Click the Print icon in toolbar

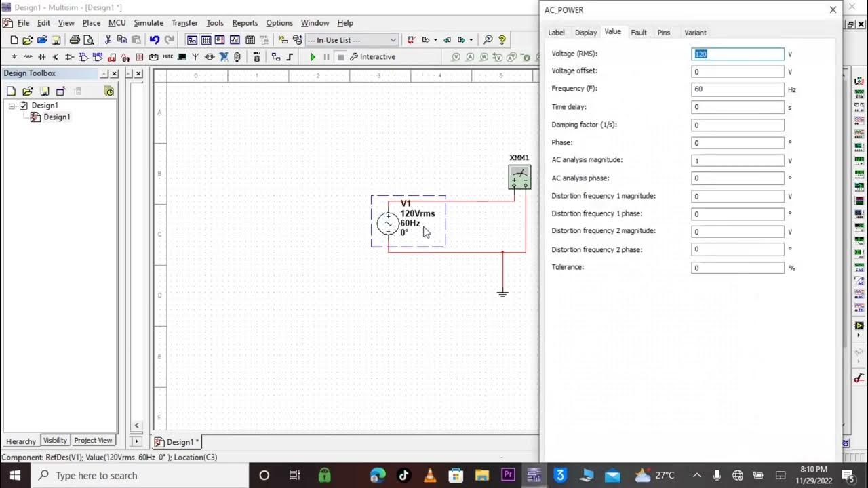75,40
